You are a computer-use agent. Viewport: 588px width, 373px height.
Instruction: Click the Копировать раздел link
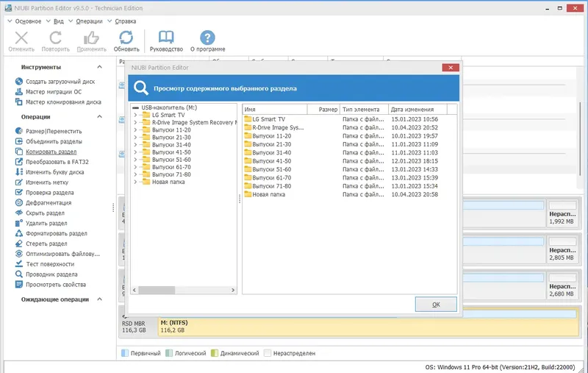51,152
